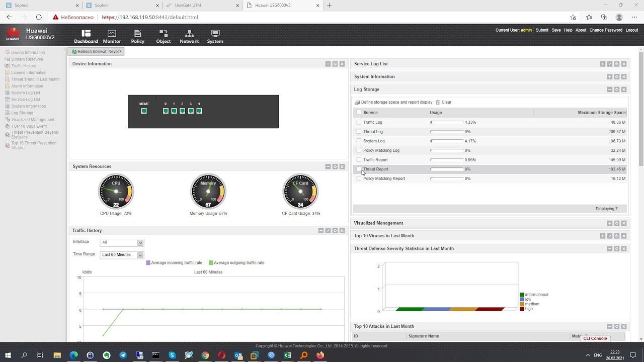The height and width of the screenshot is (362, 644).
Task: Open the Monitor section
Action: (x=112, y=37)
